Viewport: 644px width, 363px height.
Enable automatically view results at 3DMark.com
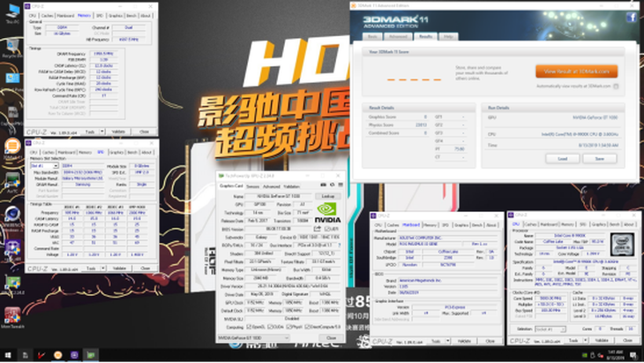pyautogui.click(x=616, y=87)
